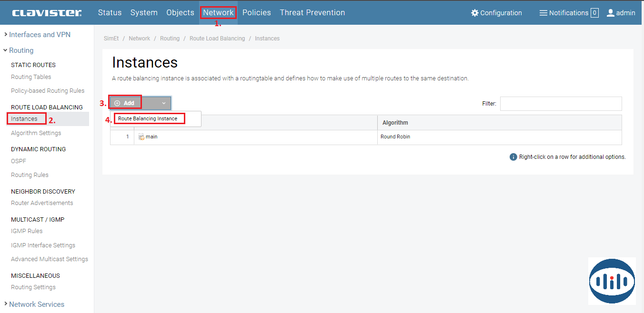Navigate to Network breadcrumb link
644x313 pixels.
(139, 39)
